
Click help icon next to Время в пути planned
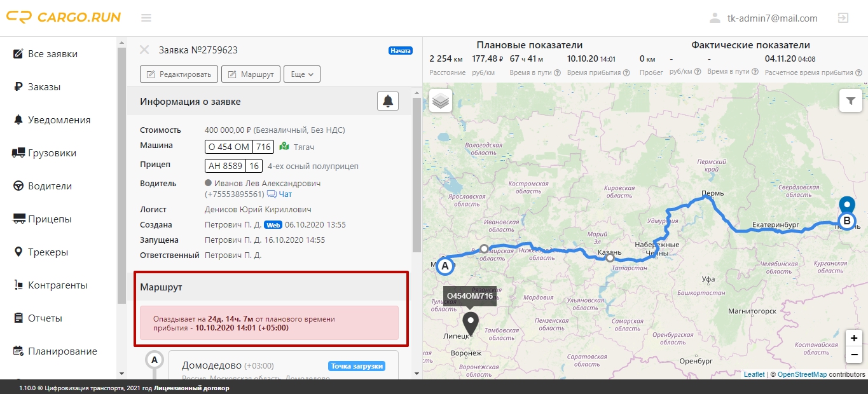tap(557, 72)
